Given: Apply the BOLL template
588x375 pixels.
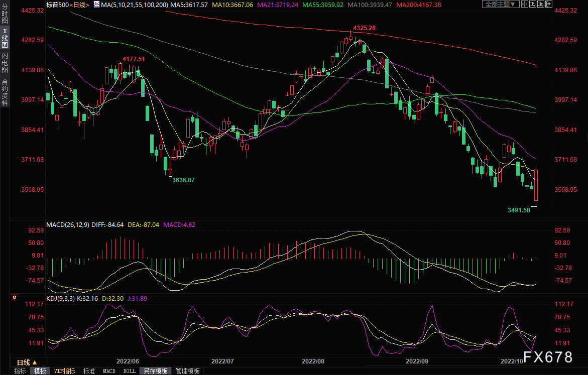Looking at the screenshot, I should pos(130,371).
